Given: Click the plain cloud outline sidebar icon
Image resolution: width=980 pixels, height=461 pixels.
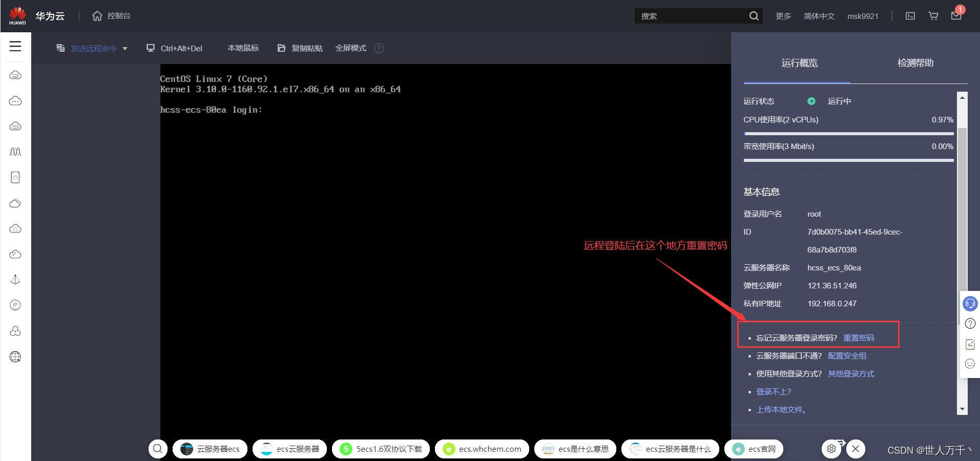Looking at the screenshot, I should [15, 203].
